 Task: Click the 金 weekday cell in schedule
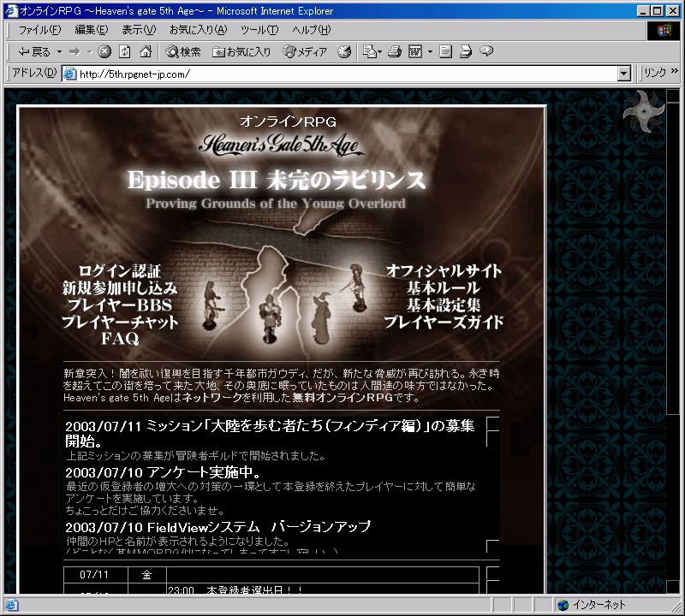tap(146, 575)
